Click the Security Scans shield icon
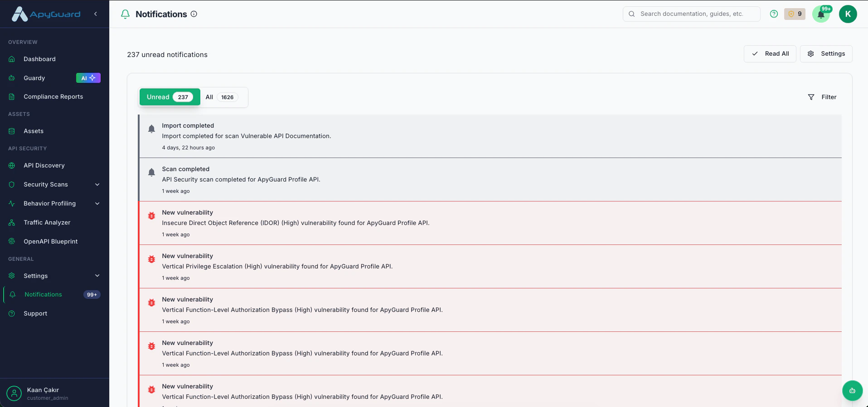This screenshot has height=407, width=868. tap(12, 184)
